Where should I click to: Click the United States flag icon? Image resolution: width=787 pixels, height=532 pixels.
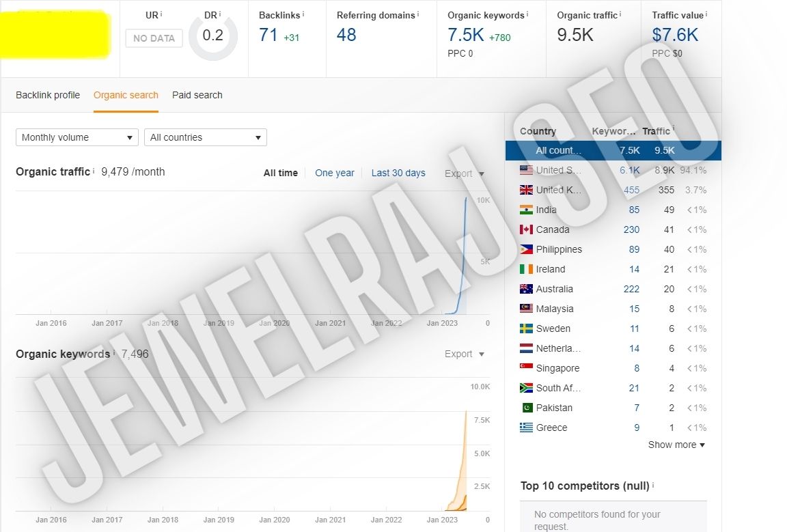(x=526, y=170)
